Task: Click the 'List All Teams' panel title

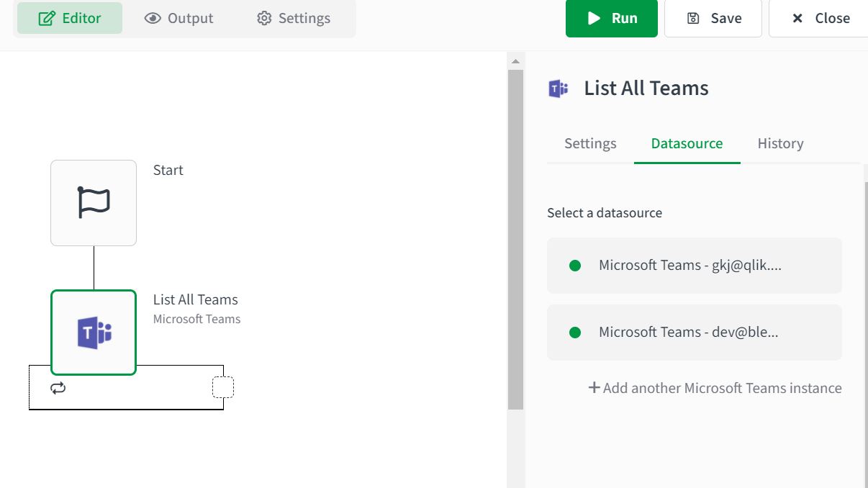Action: pos(646,89)
